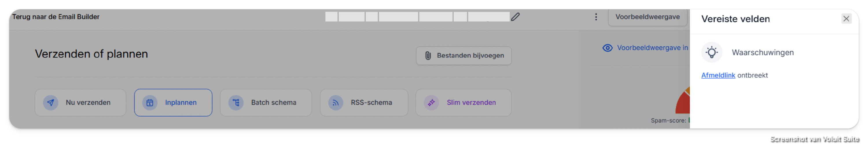
Task: Click the pencil edit icon beside campaign name
Action: (515, 17)
